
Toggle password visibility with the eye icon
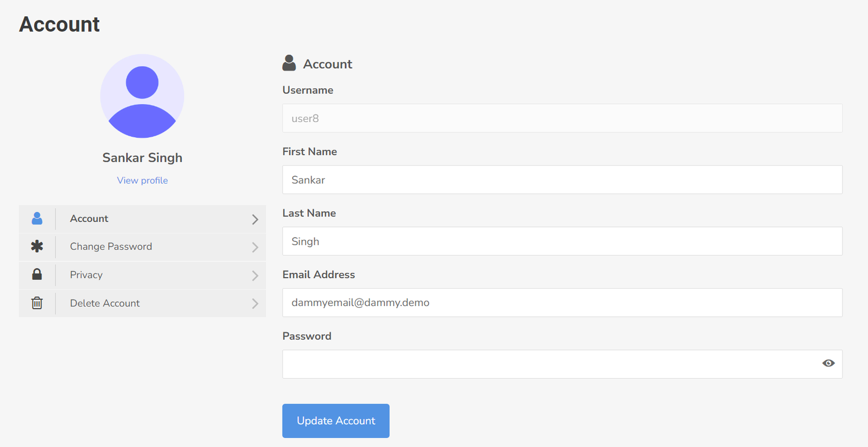click(x=828, y=363)
